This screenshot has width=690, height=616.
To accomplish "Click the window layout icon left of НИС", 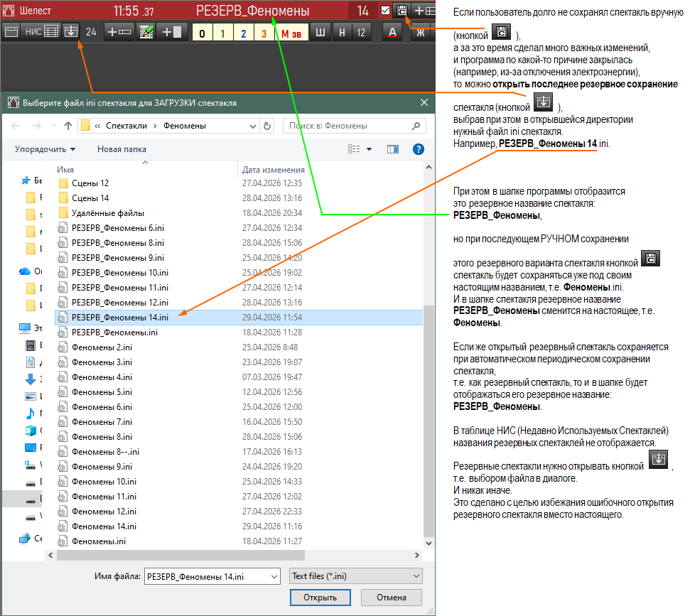I will tap(11, 32).
